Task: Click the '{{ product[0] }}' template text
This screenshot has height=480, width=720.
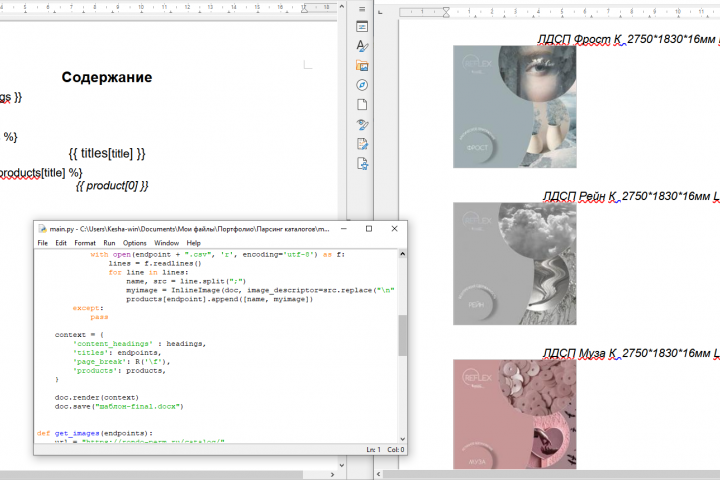Action: click(x=112, y=186)
